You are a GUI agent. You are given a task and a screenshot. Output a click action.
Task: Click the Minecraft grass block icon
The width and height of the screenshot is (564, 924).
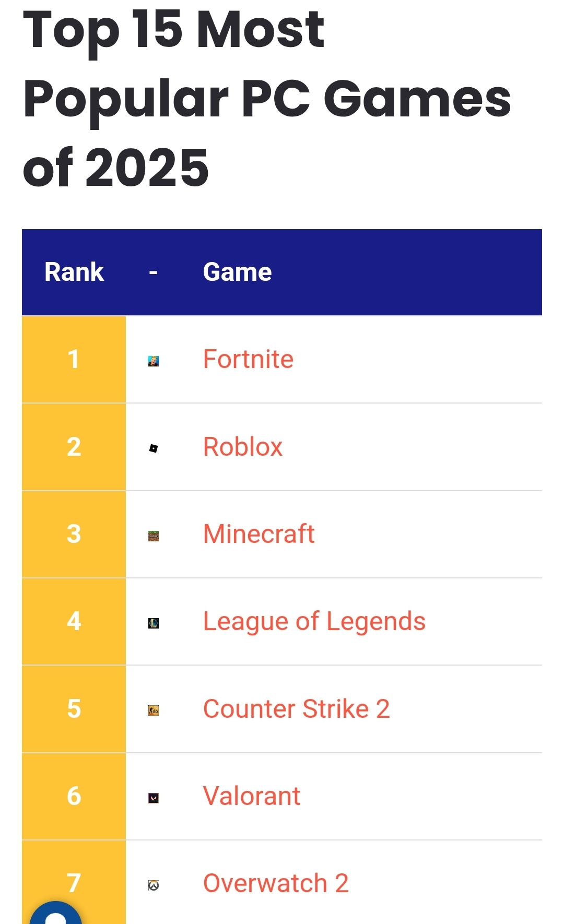[x=154, y=536]
